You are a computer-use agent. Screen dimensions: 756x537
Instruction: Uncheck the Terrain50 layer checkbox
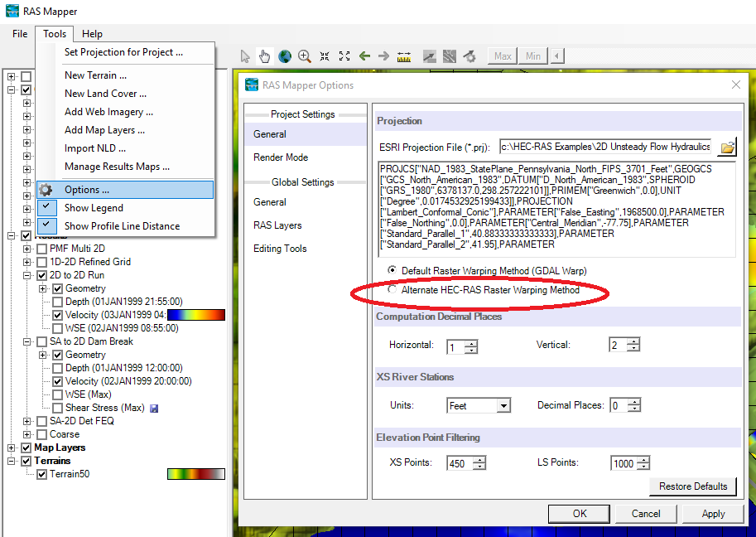click(42, 474)
